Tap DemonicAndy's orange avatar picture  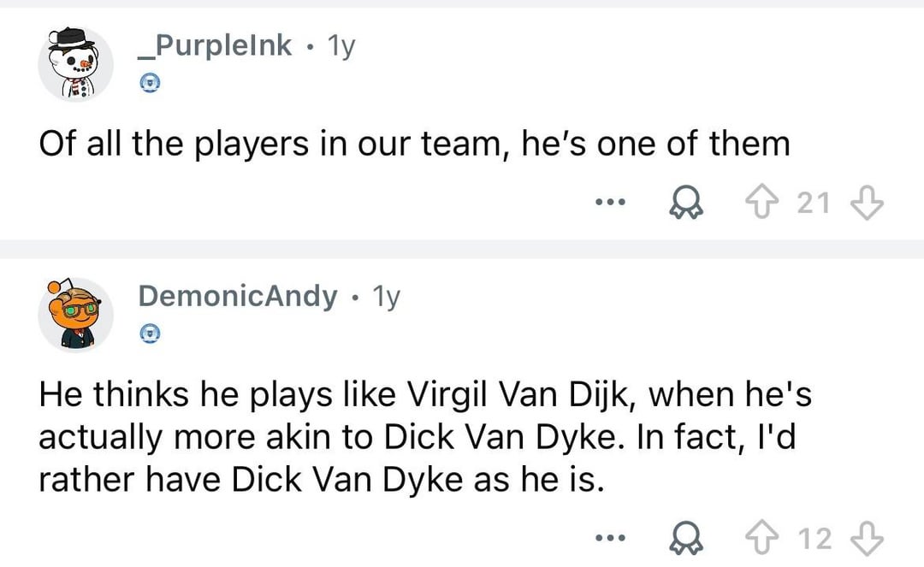pyautogui.click(x=75, y=314)
